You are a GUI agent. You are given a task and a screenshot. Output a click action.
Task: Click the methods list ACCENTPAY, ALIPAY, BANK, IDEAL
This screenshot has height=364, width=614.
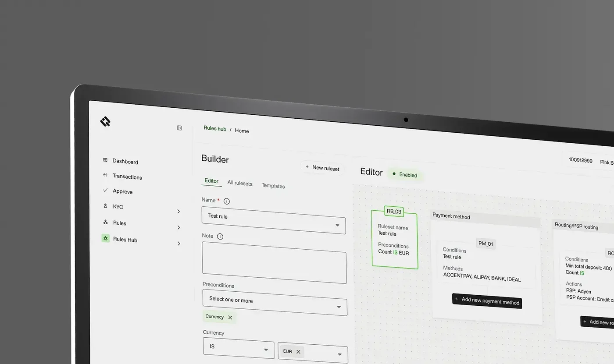pos(482,277)
